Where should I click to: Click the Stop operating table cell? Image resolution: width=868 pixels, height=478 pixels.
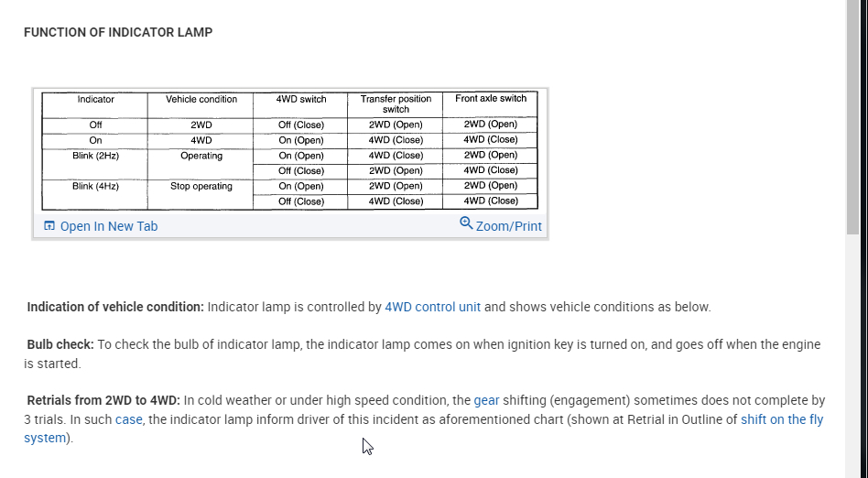pyautogui.click(x=201, y=186)
